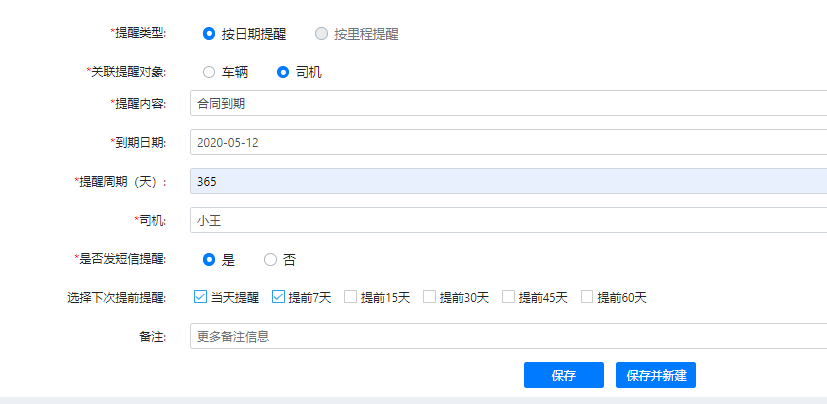
Task: Choose 司机 as reminder target
Action: click(x=283, y=72)
